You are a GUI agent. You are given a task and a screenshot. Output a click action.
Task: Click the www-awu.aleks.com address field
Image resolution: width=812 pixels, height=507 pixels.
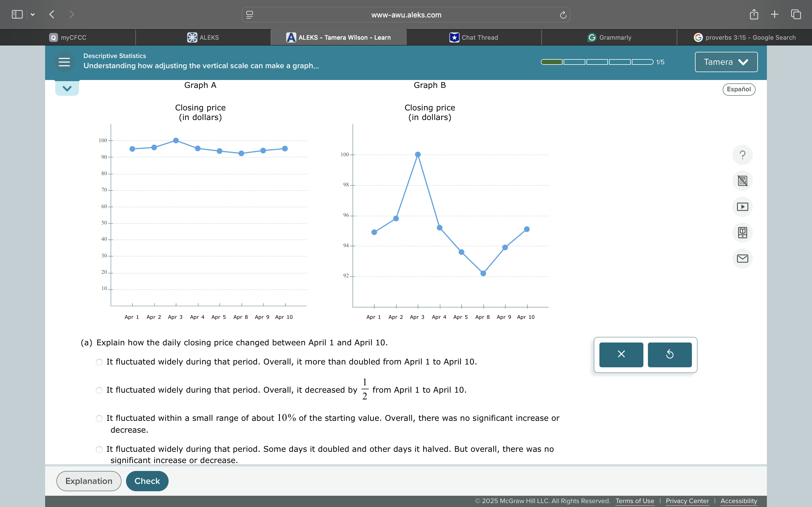point(406,15)
